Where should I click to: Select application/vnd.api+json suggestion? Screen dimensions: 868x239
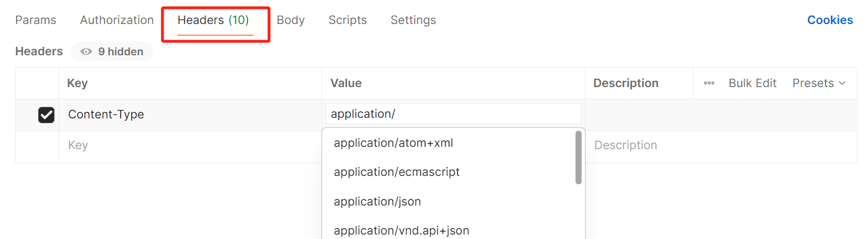401,230
